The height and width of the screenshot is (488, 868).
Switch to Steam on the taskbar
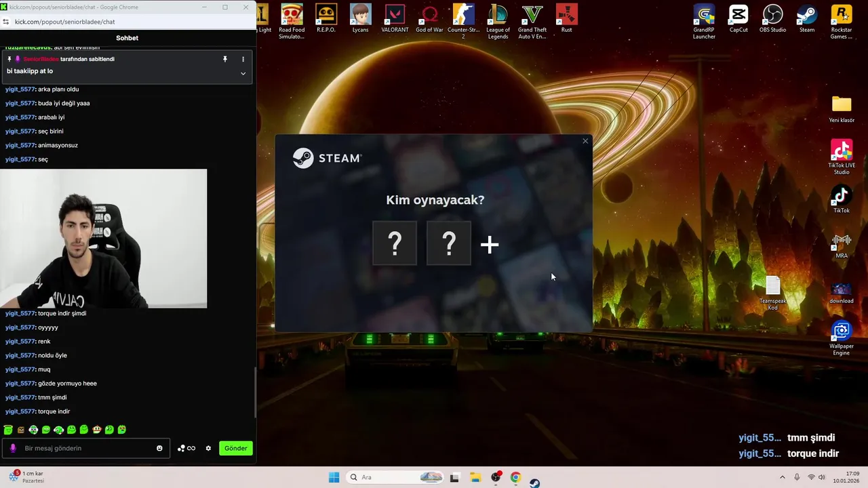[x=535, y=483]
